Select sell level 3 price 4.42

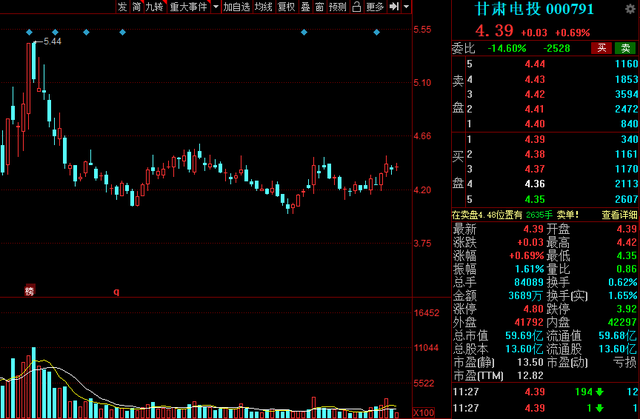(535, 94)
